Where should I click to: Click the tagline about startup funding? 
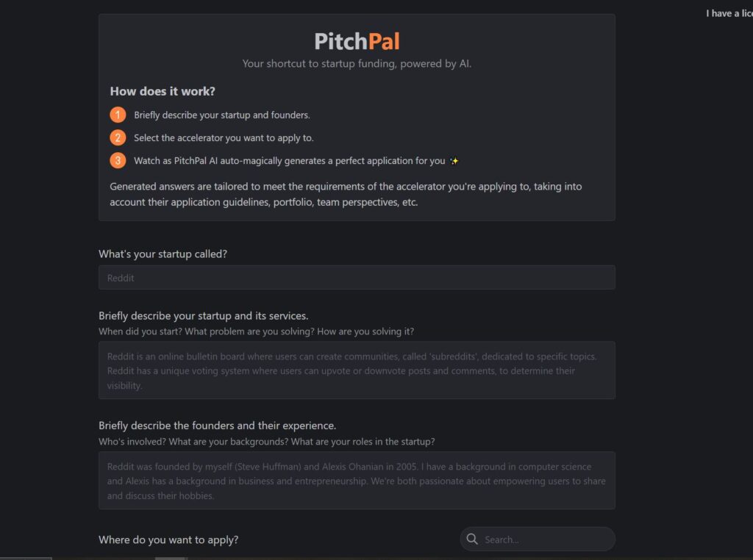coord(357,64)
